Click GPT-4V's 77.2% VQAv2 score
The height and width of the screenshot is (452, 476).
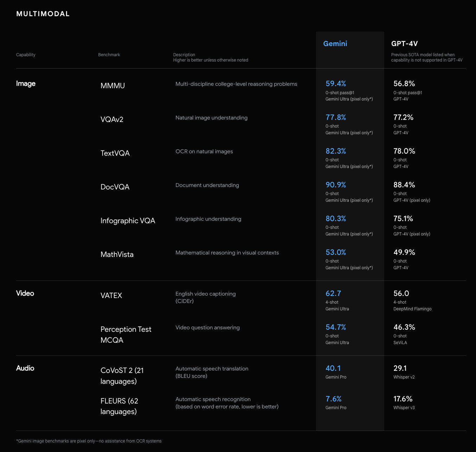(x=403, y=117)
